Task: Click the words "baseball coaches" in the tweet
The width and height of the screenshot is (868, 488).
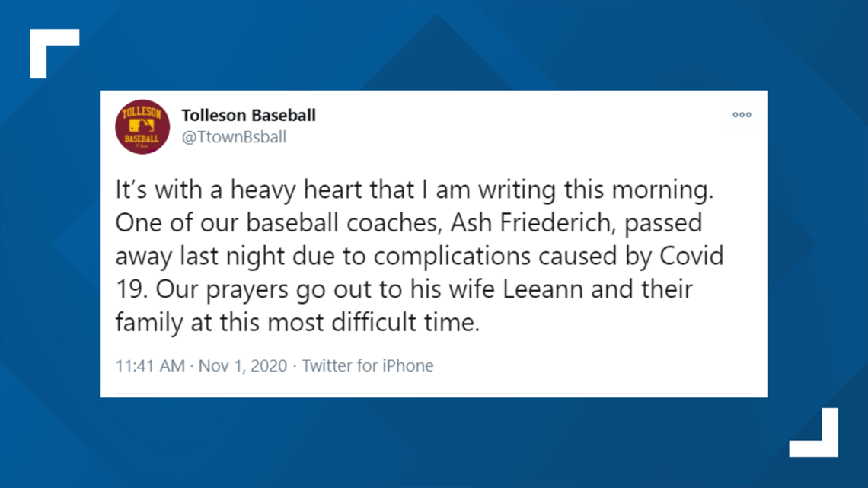Action: click(x=343, y=222)
